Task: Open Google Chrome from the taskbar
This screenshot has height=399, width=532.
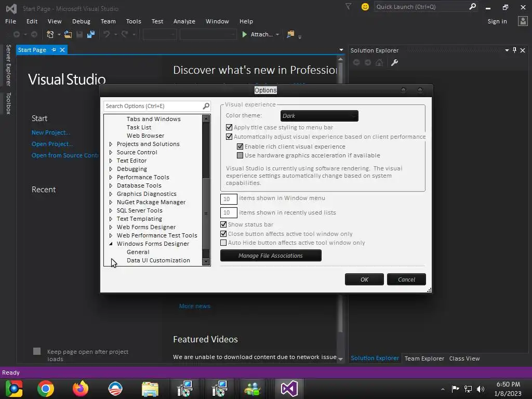Action: pyautogui.click(x=46, y=389)
